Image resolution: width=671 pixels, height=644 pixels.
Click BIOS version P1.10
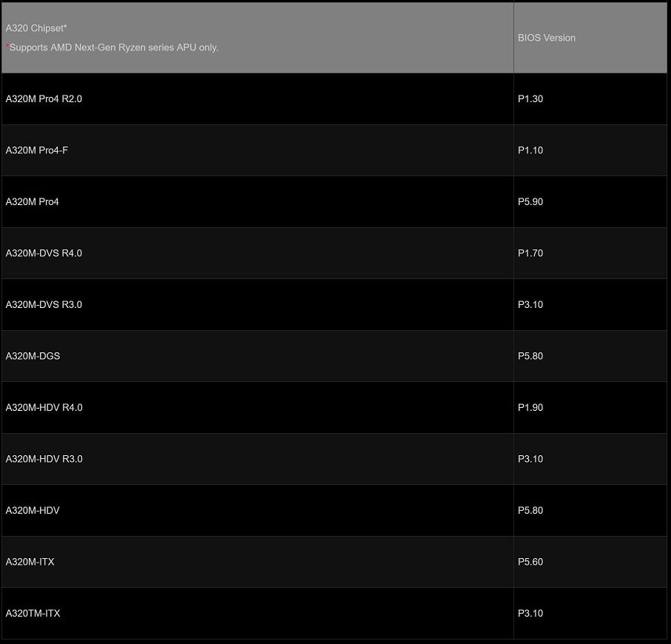click(530, 150)
